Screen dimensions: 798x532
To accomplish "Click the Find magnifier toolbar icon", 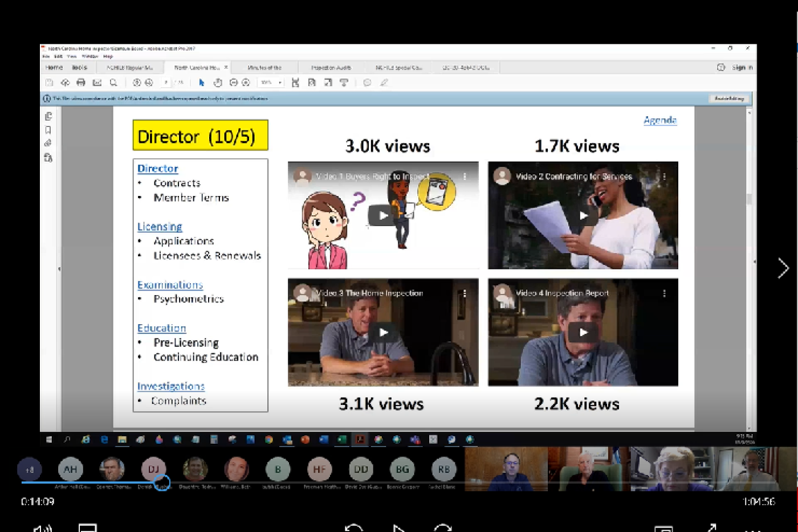I will pos(113,83).
